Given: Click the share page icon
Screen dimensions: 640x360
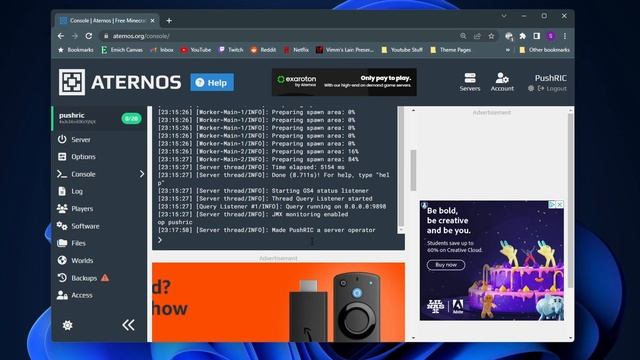Looking at the screenshot, I should coord(477,36).
